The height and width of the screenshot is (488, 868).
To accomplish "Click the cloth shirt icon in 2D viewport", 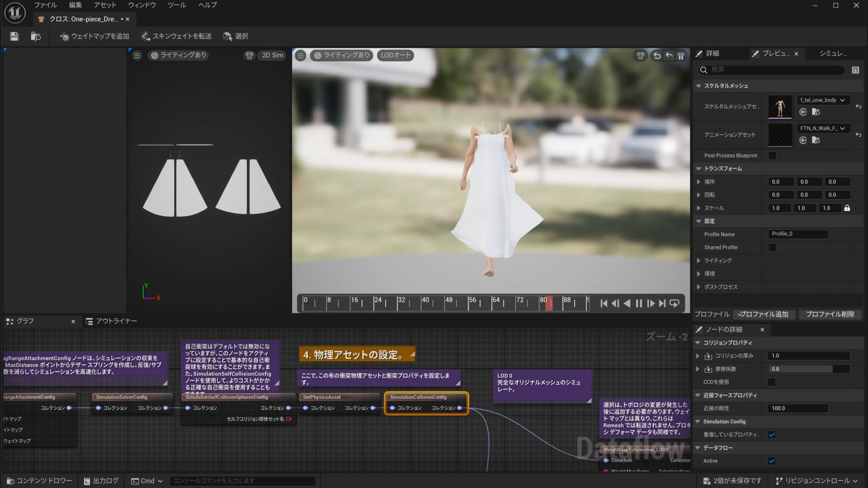I will 250,55.
